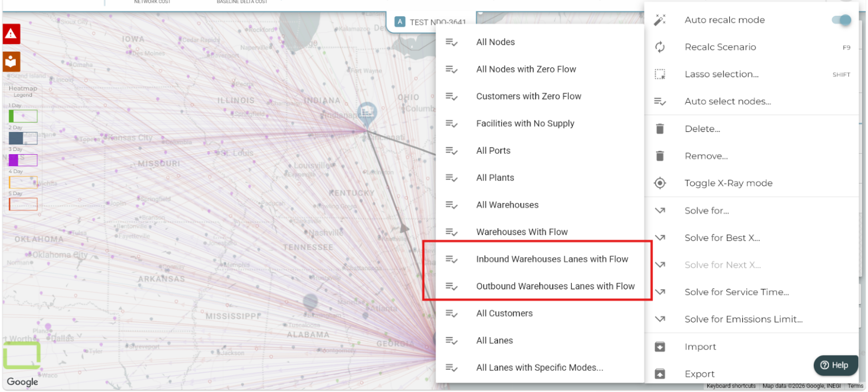Click the Google logo on the map

[22, 382]
